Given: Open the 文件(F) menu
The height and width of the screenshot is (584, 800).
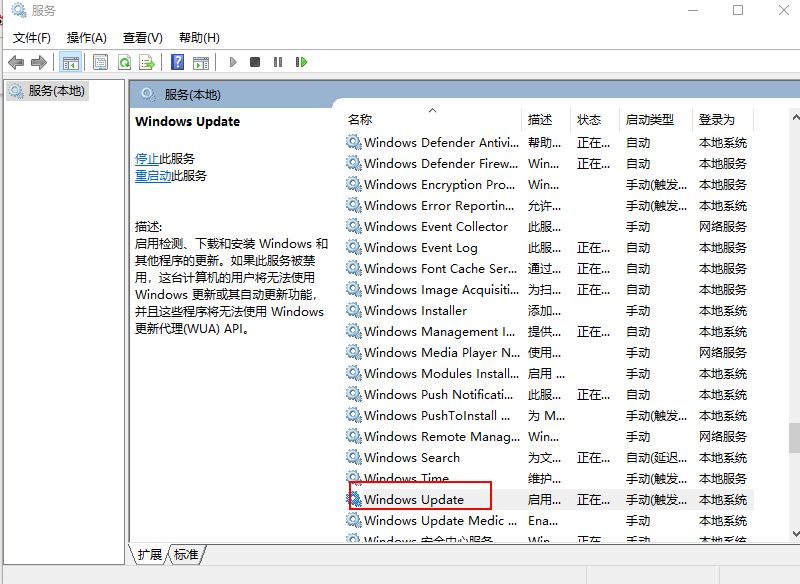Looking at the screenshot, I should tap(32, 38).
